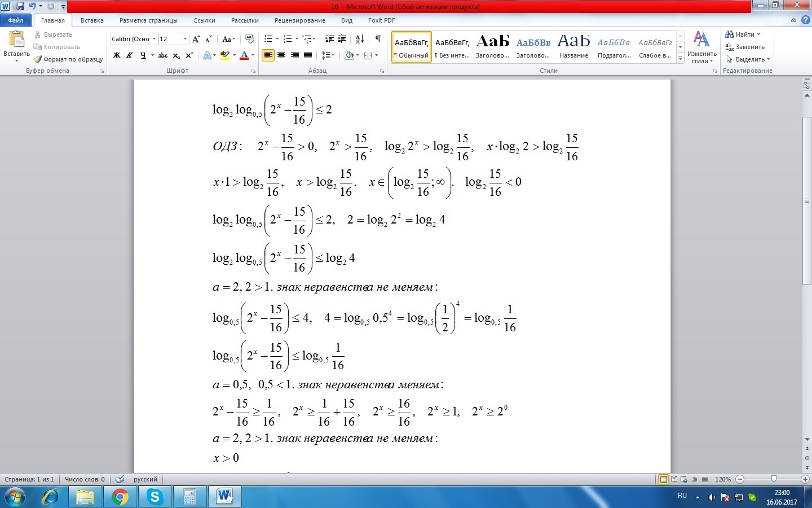Center-align the paragraph
This screenshot has width=812, height=508.
tap(281, 55)
